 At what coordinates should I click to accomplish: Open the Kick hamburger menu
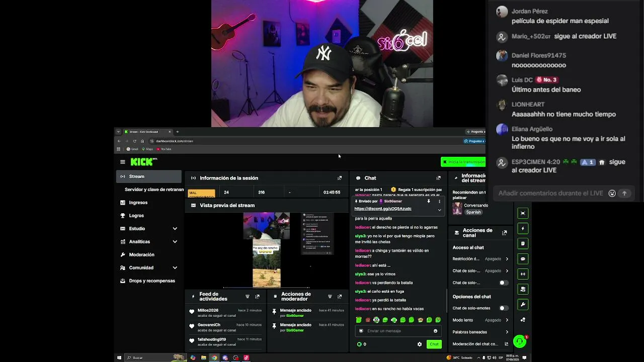(x=122, y=162)
